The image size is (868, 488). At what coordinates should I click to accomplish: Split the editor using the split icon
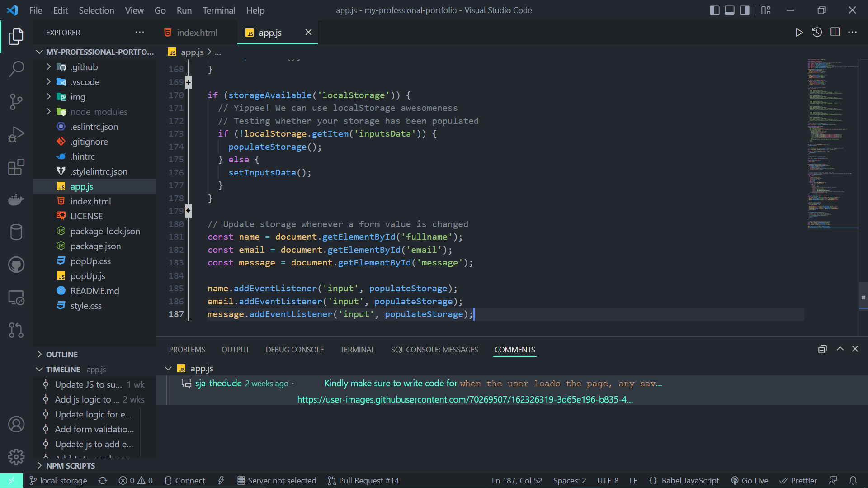coord(835,32)
